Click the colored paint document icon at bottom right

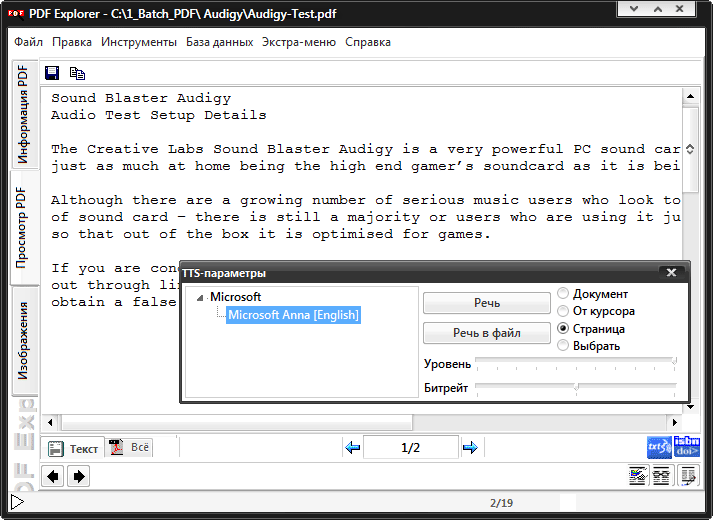pos(638,476)
